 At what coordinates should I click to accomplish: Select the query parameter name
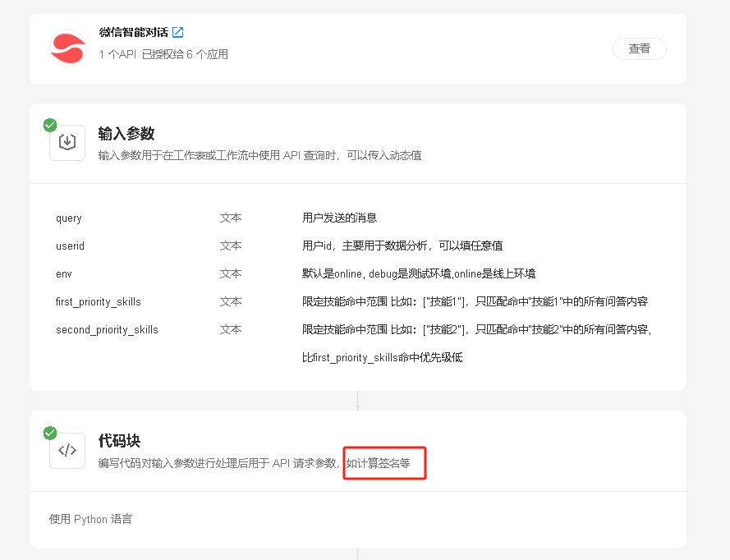point(69,218)
